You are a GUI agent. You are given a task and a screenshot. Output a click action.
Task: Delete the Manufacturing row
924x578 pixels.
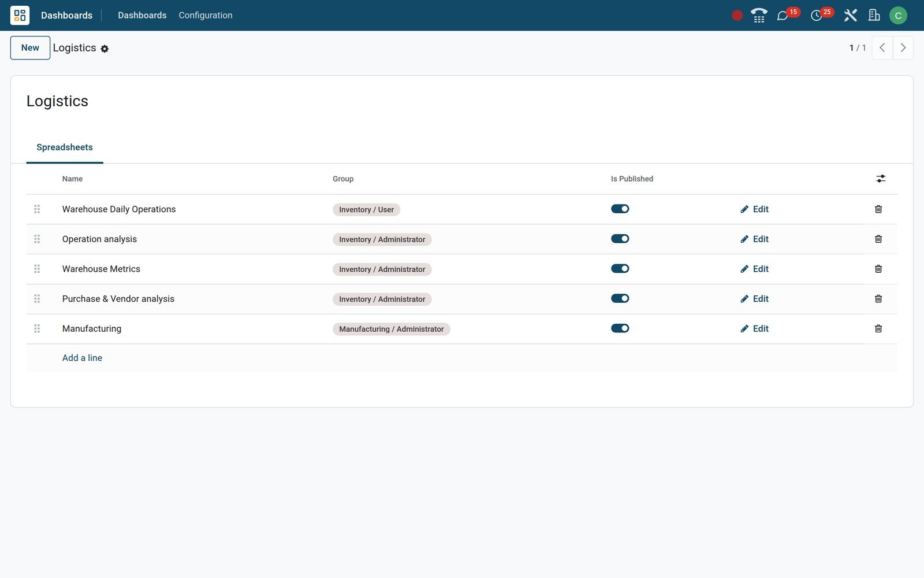[x=878, y=328]
